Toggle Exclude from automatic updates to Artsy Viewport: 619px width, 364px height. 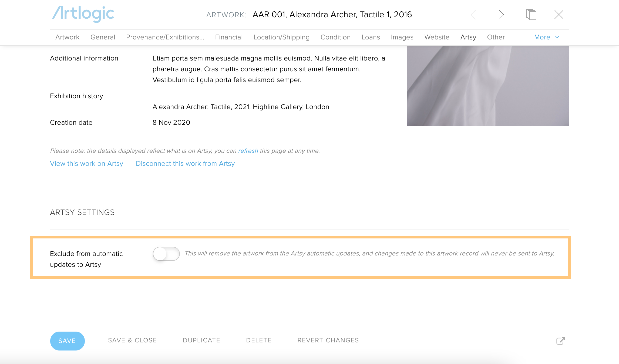(x=166, y=254)
